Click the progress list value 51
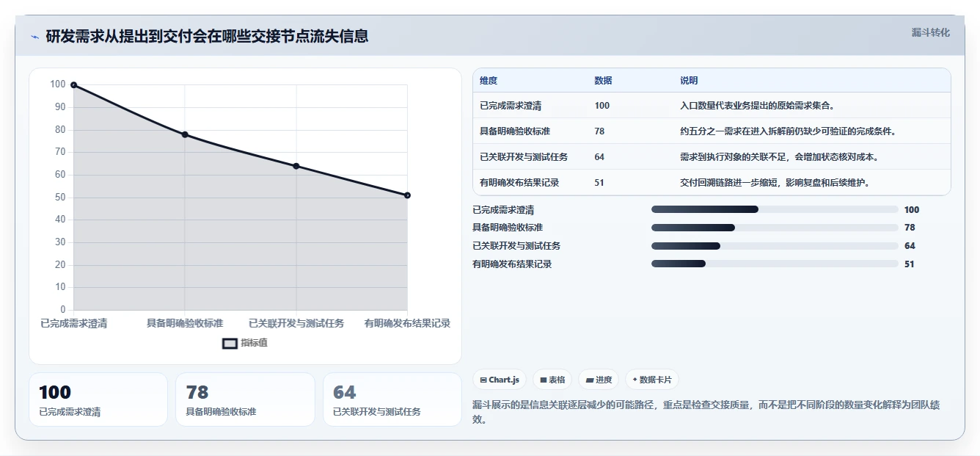 click(910, 264)
